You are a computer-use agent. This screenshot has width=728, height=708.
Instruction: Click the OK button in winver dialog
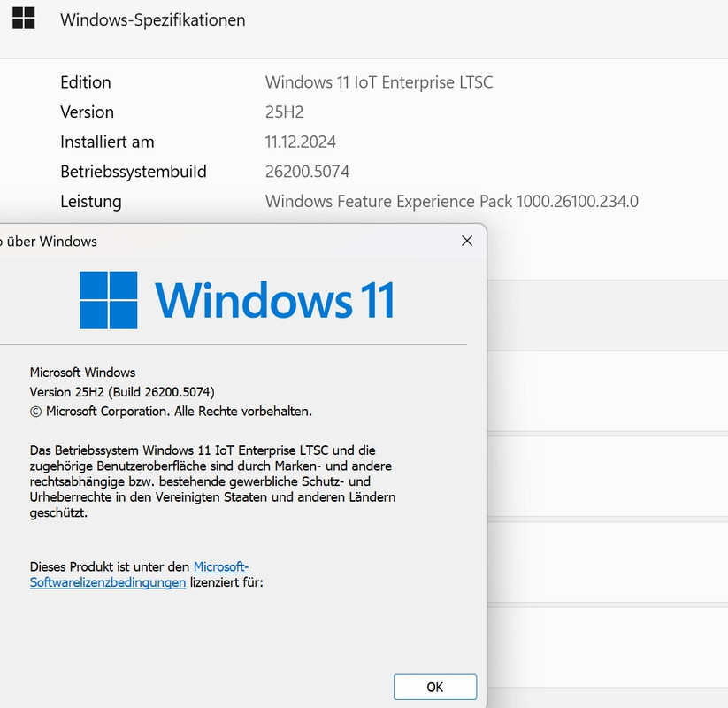coord(435,687)
